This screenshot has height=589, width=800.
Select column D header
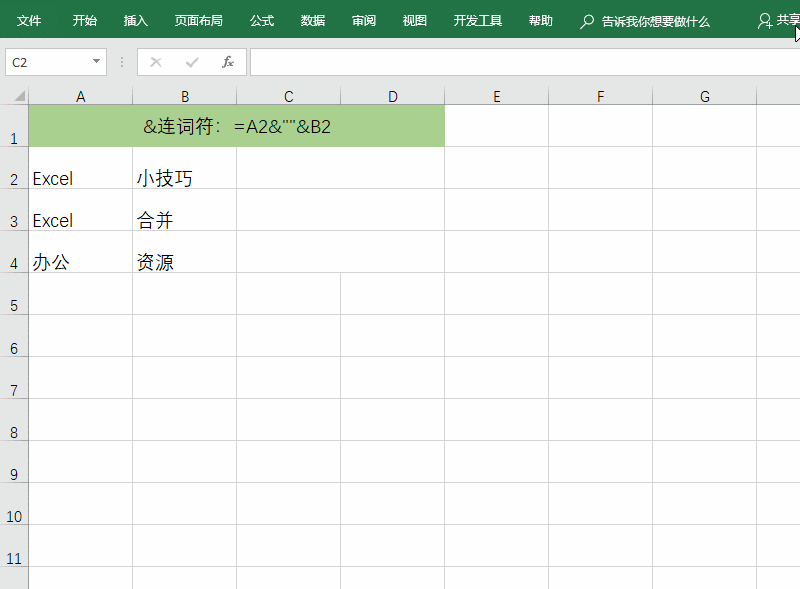pyautogui.click(x=393, y=96)
